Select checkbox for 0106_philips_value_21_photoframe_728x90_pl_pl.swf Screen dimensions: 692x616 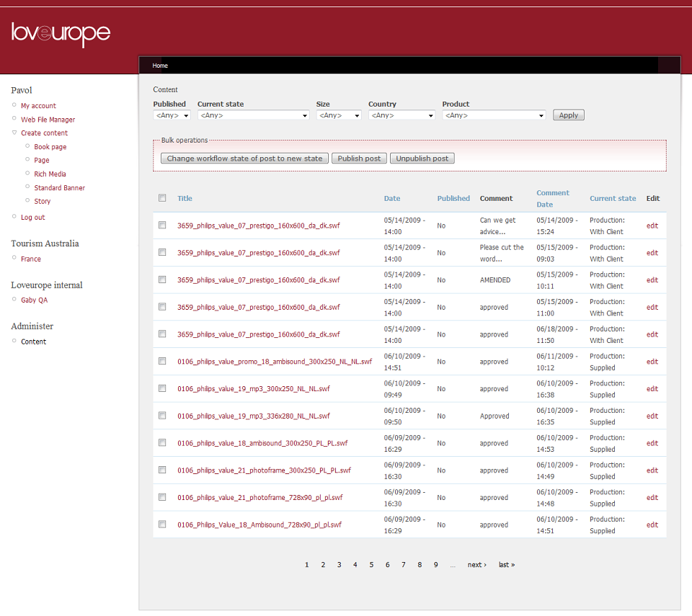click(x=162, y=497)
